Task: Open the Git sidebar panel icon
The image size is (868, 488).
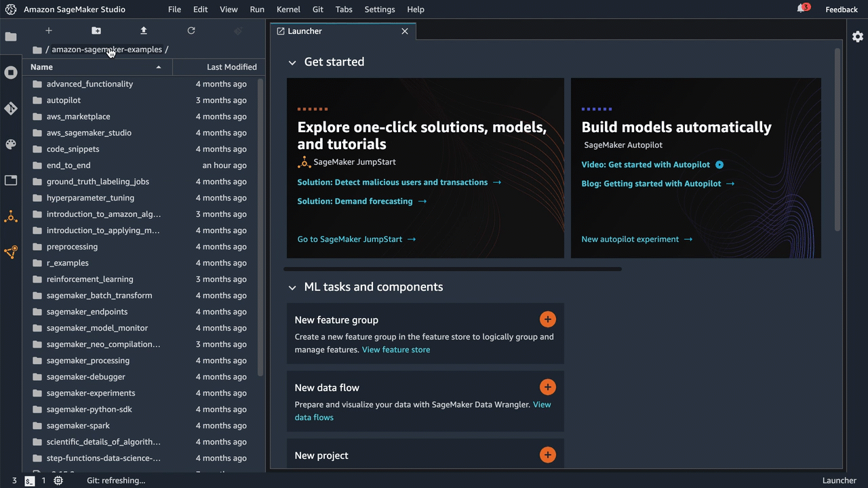Action: coord(11,108)
